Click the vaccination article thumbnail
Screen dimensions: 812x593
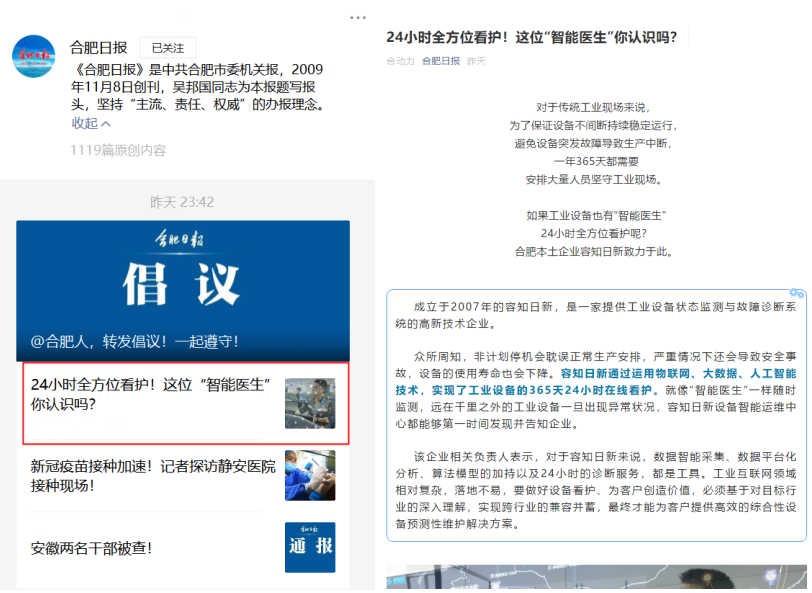[310, 475]
